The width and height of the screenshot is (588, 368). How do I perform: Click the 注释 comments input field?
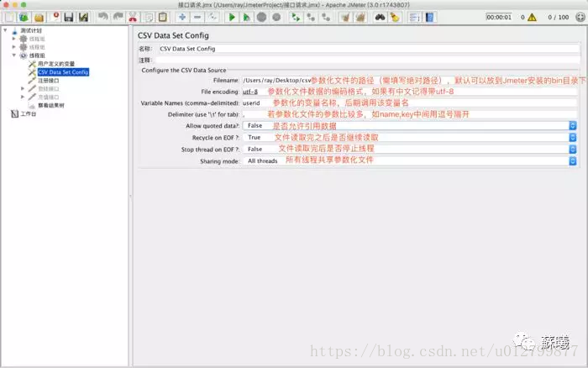point(368,60)
